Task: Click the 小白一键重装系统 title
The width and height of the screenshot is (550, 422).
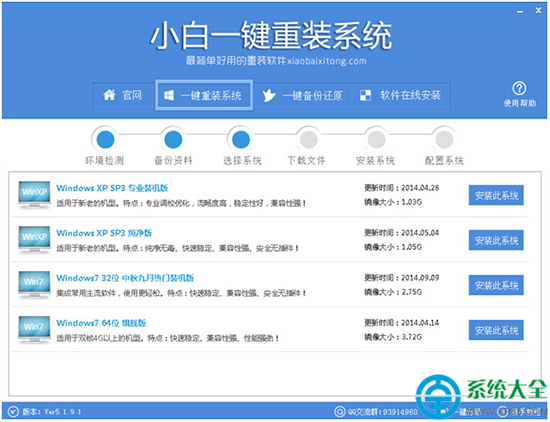Action: 271,35
